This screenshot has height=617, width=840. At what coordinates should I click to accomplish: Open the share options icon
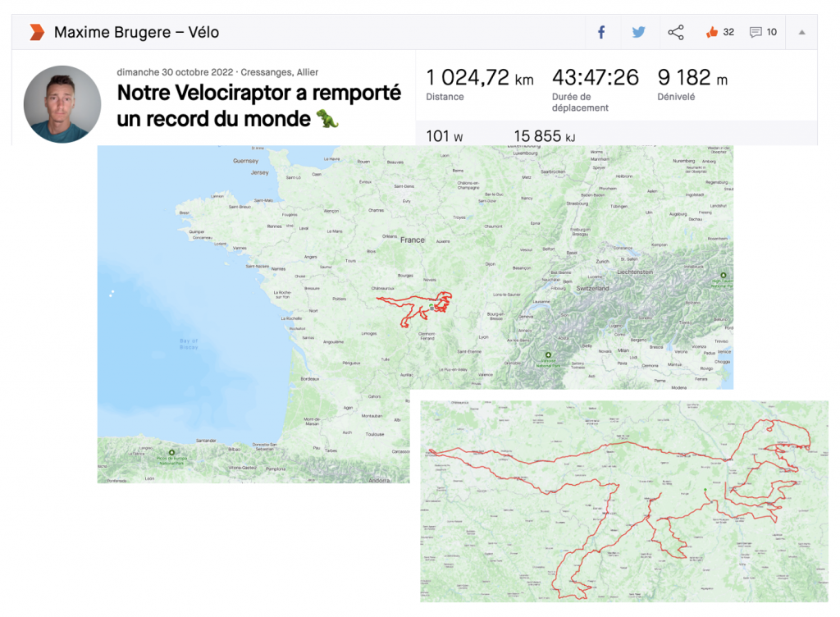click(676, 32)
